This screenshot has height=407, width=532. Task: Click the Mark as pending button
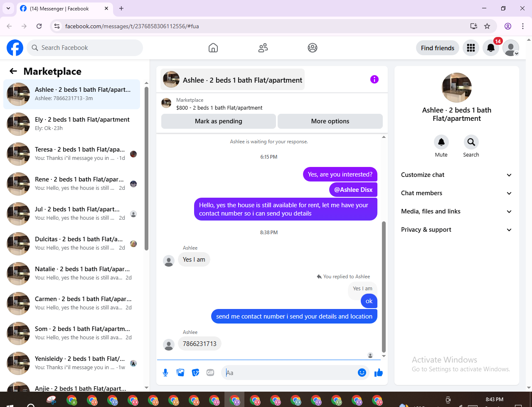click(x=219, y=121)
